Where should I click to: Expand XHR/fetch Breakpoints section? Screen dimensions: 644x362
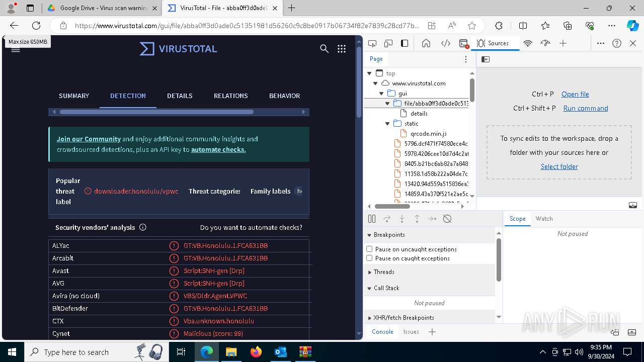click(x=370, y=318)
